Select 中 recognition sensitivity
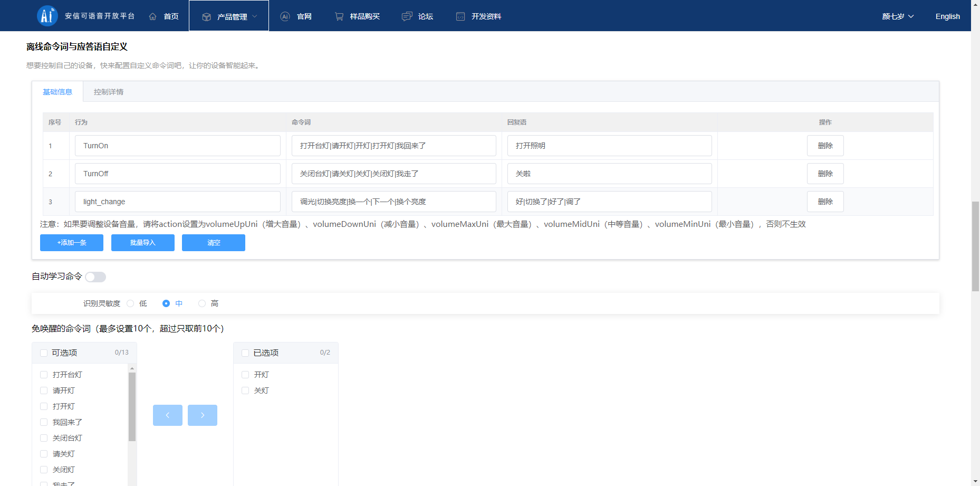Screen dimensions: 980x486 [166, 303]
